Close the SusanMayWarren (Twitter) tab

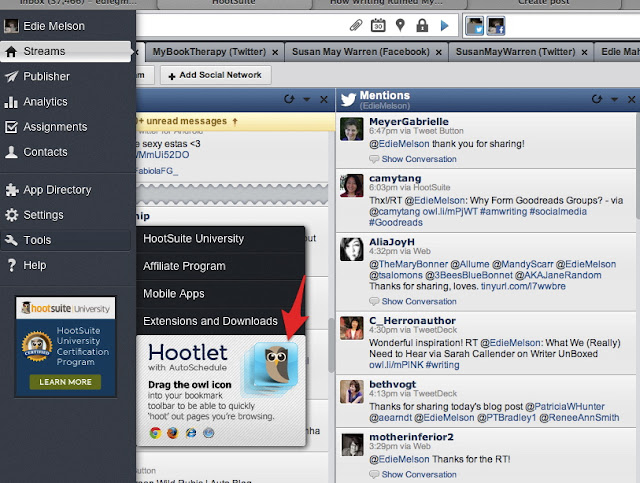(x=584, y=53)
